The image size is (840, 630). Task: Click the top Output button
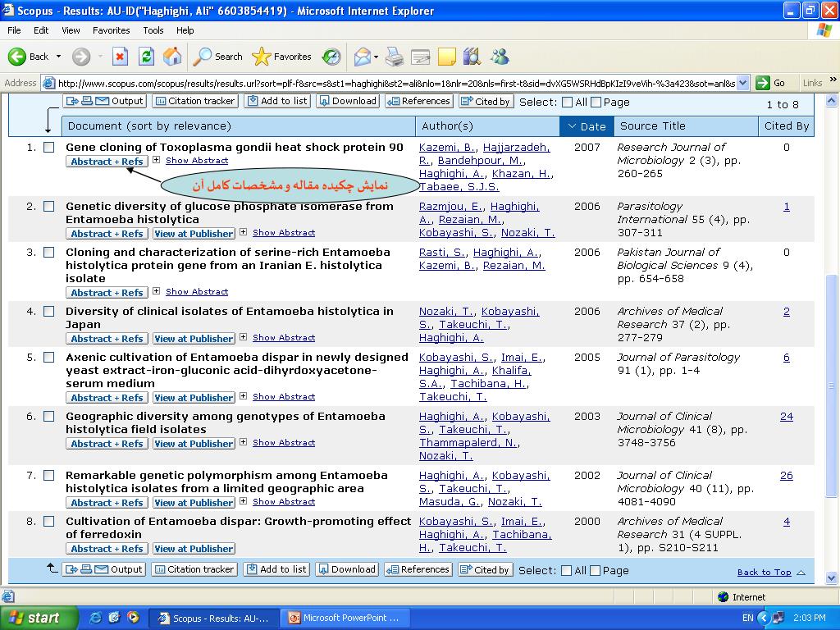[104, 101]
